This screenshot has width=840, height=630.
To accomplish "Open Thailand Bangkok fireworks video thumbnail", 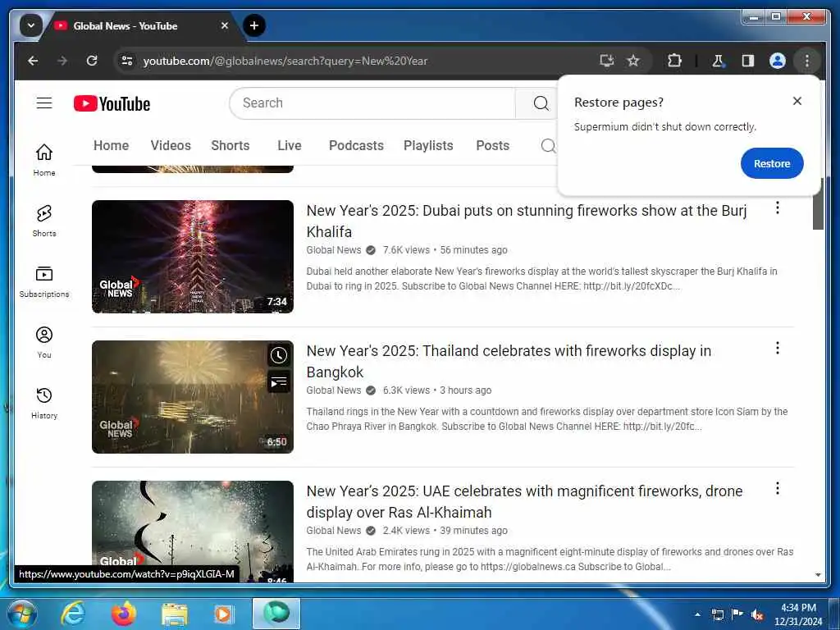I will (193, 397).
